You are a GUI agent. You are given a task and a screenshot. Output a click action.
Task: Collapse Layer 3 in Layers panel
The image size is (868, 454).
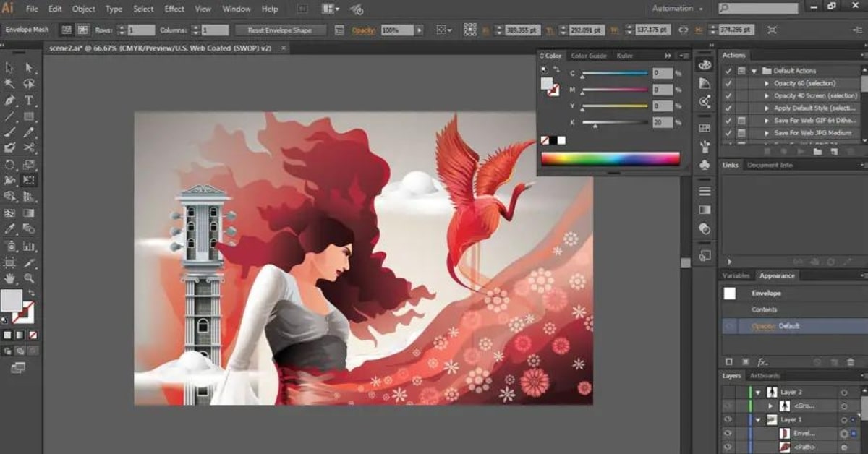(x=758, y=392)
